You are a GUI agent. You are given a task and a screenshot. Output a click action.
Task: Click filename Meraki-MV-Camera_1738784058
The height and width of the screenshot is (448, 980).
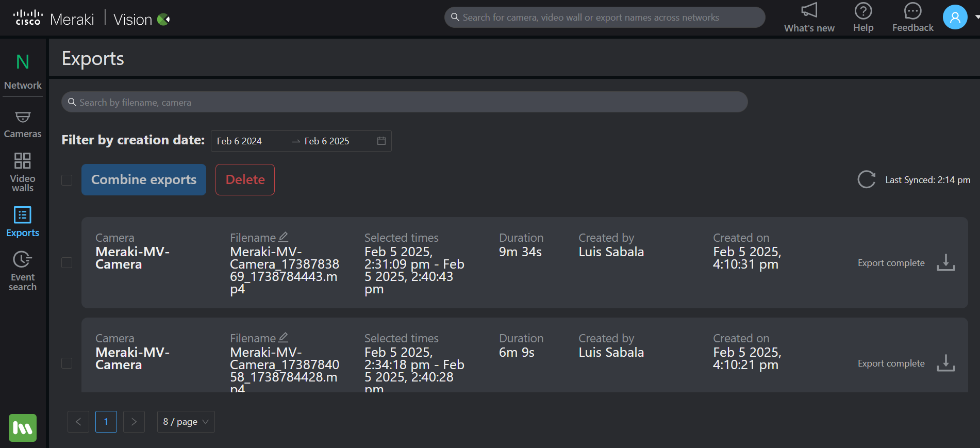(285, 371)
